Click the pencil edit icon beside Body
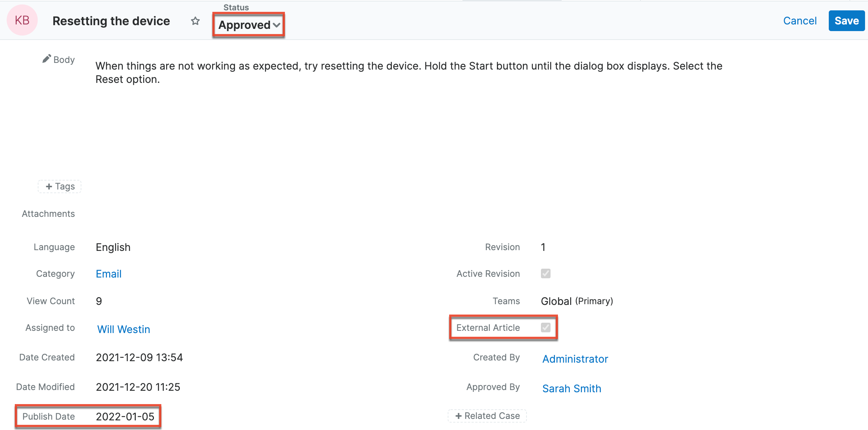The image size is (868, 430). pos(46,59)
